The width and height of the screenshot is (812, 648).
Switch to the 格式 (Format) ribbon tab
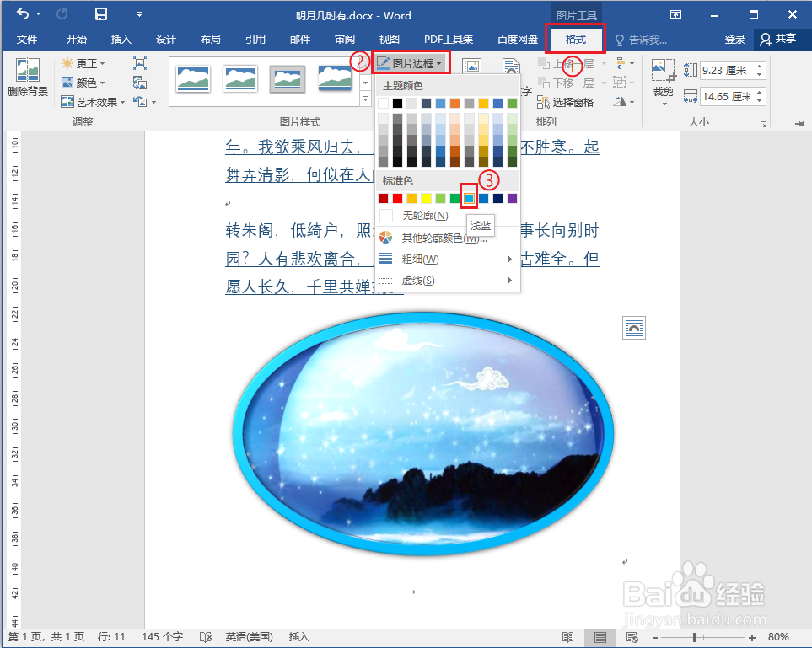pyautogui.click(x=575, y=39)
